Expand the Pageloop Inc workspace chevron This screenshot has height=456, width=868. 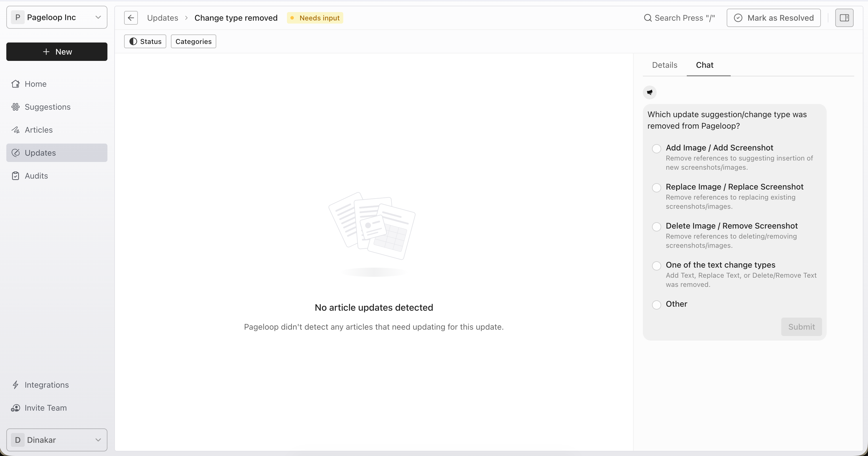click(98, 17)
